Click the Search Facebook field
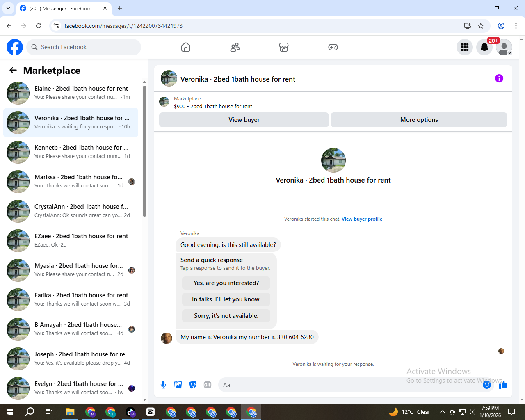Screen dimensions: 525x420 84,47
